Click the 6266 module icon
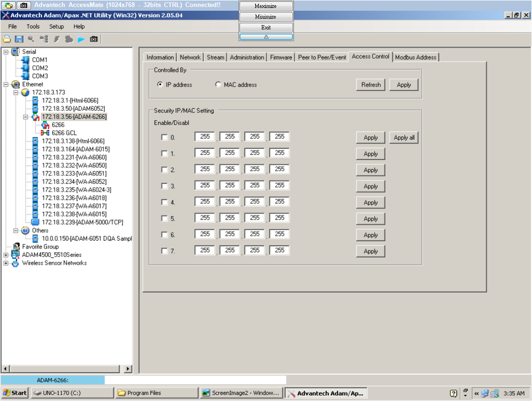532x401 pixels. 45,125
